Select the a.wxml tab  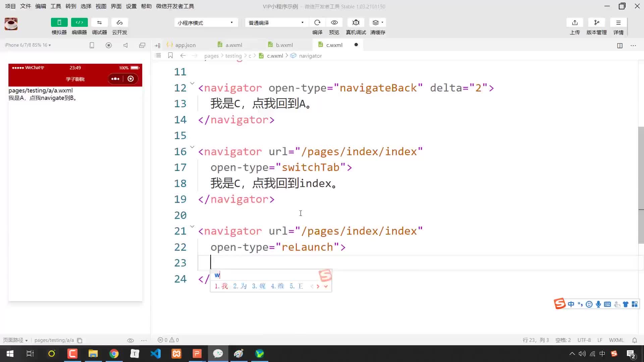234,45
